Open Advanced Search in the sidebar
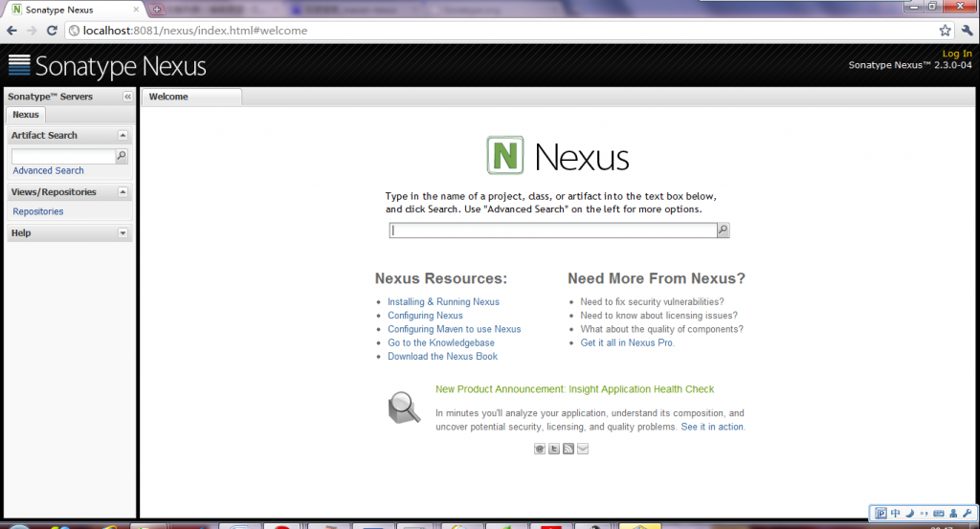980x529 pixels. click(48, 170)
